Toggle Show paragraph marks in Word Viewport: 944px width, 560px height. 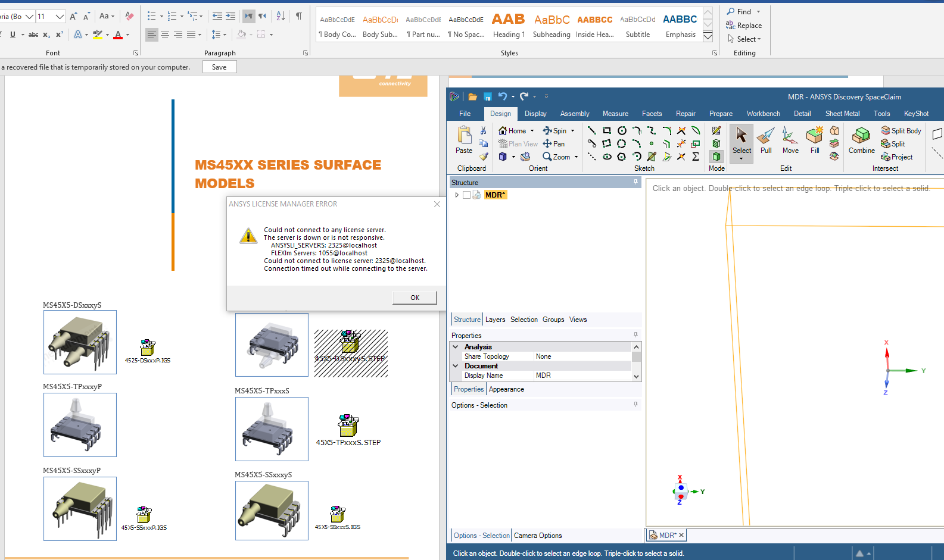(x=298, y=16)
